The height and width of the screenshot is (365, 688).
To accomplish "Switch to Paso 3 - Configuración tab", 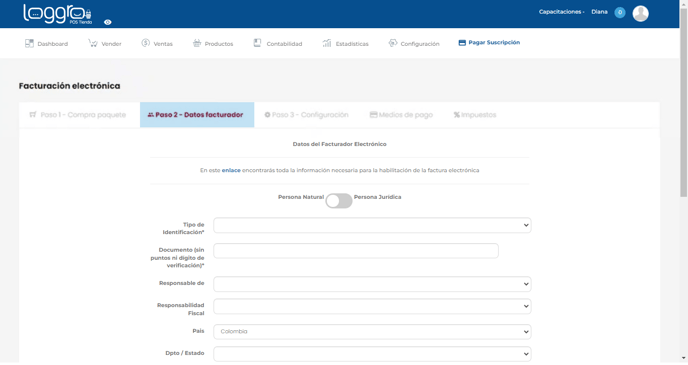I will (306, 115).
